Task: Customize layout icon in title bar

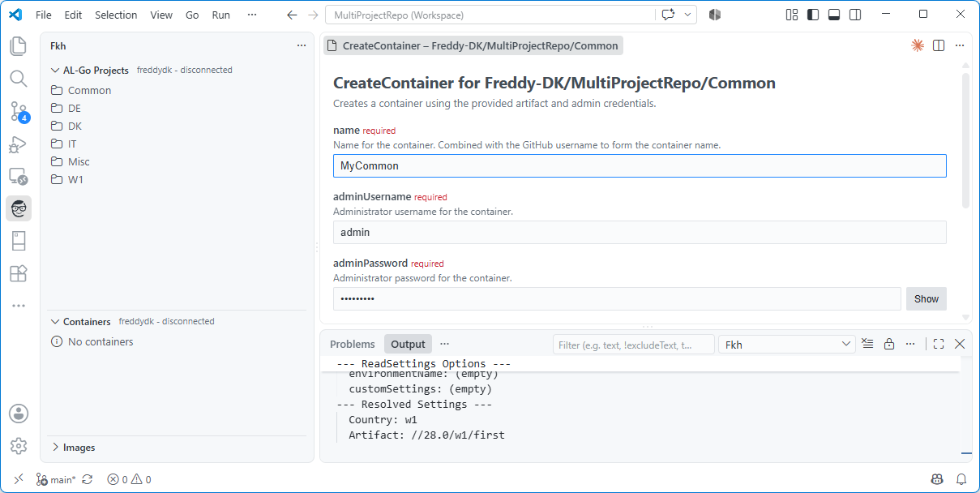Action: [x=792, y=15]
